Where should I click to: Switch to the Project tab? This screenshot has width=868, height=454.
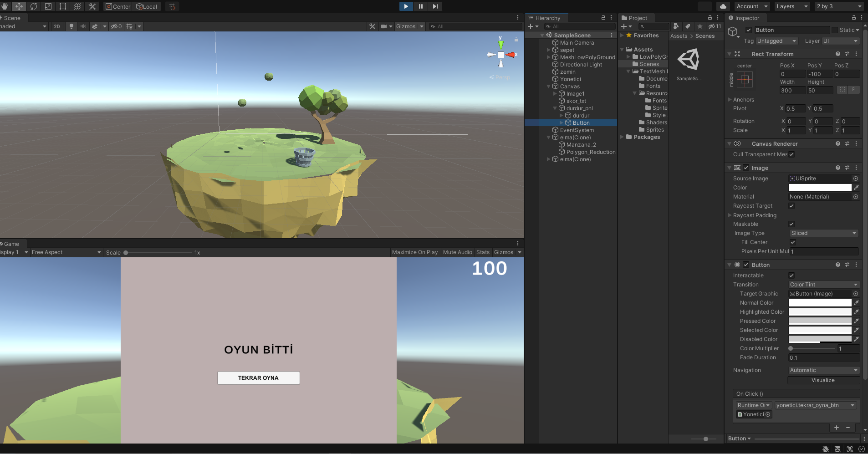(x=636, y=18)
